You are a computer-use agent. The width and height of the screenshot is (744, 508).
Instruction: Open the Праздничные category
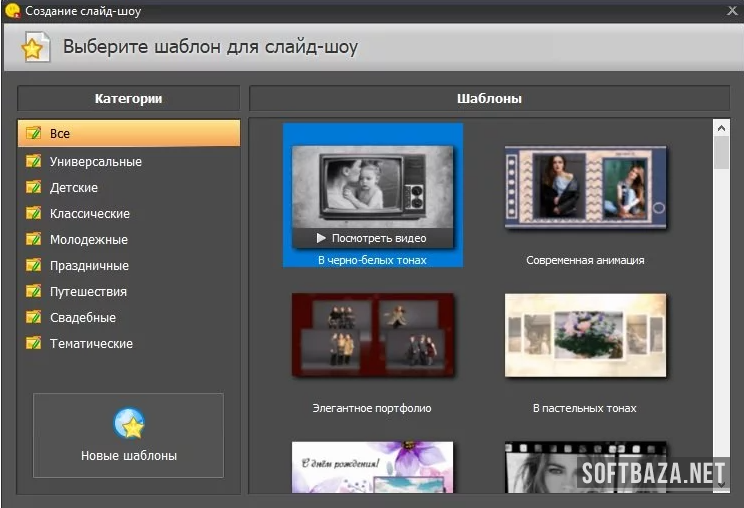[89, 265]
